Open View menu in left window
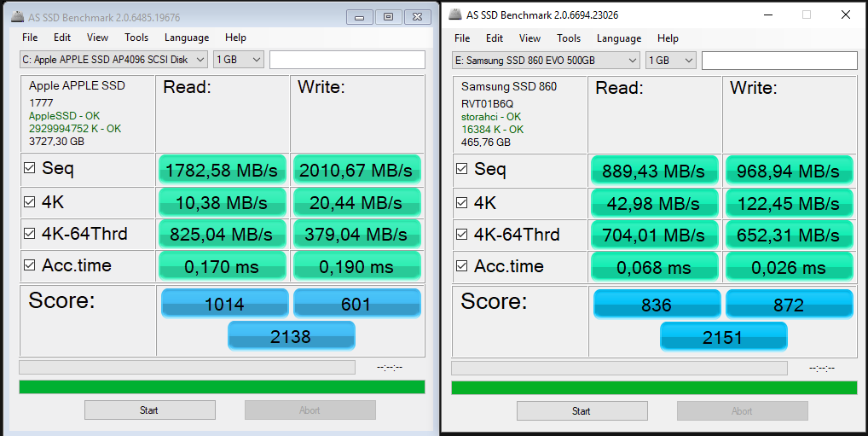Image resolution: width=868 pixels, height=436 pixels. click(97, 38)
